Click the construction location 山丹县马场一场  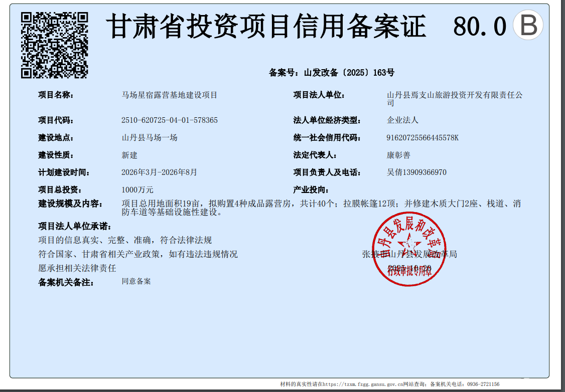click(150, 138)
